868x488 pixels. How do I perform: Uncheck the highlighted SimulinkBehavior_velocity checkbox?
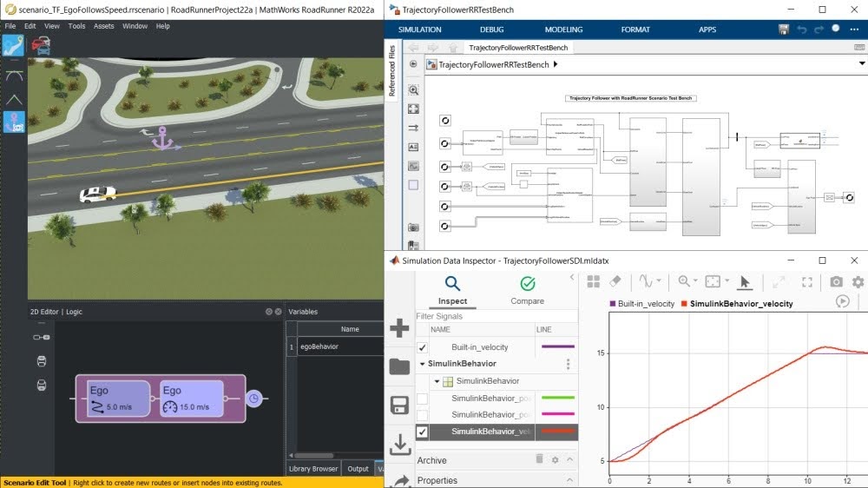[x=423, y=432]
